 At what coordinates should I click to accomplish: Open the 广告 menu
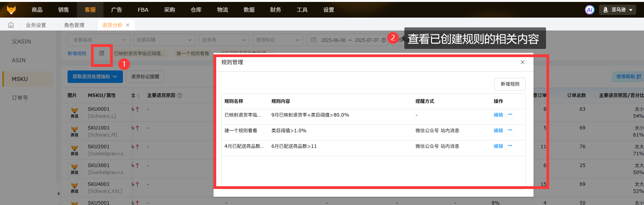click(117, 10)
